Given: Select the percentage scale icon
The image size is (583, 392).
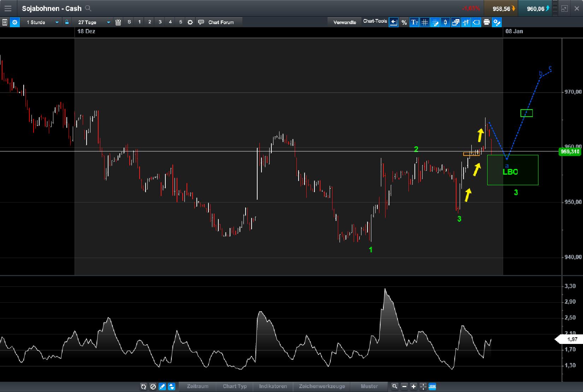Looking at the screenshot, I should point(404,22).
